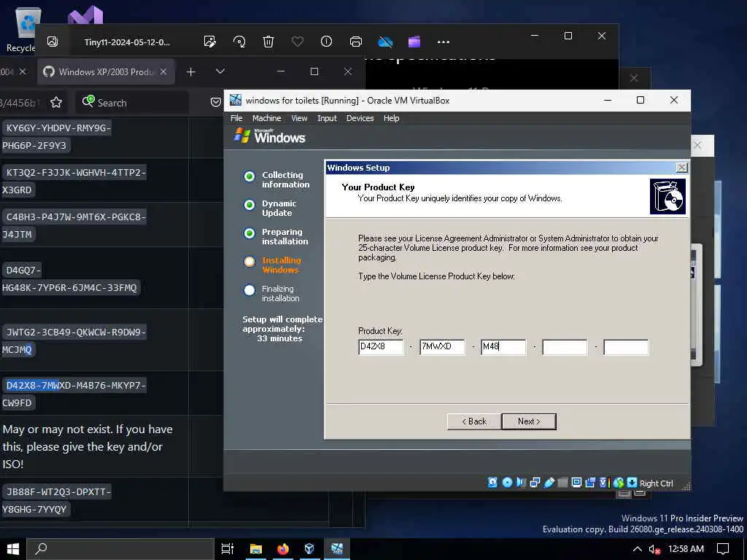
Task: Open the See more ellipsis in Photos
Action: (444, 42)
